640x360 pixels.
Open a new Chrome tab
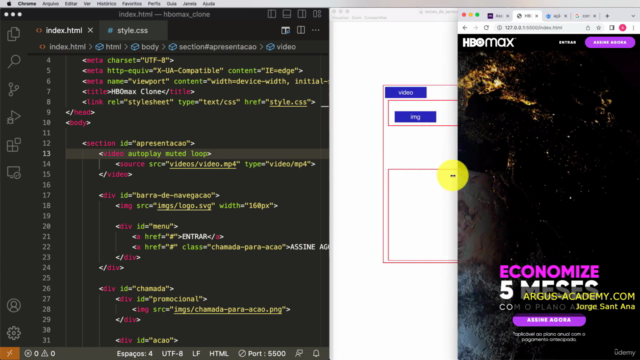tap(607, 16)
